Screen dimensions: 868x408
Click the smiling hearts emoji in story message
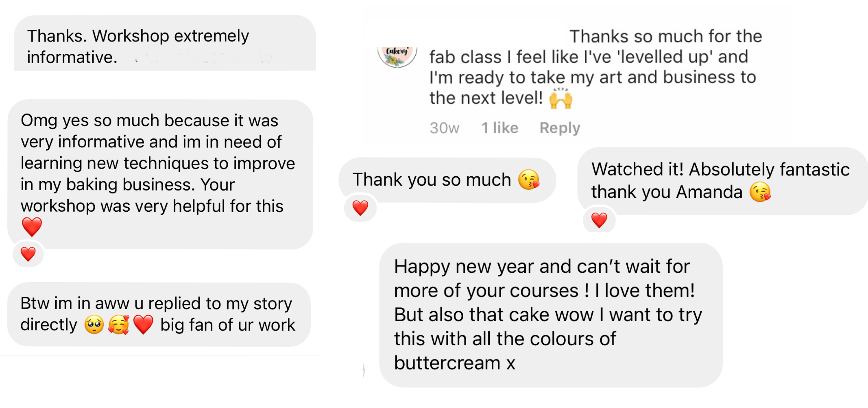[x=119, y=325]
